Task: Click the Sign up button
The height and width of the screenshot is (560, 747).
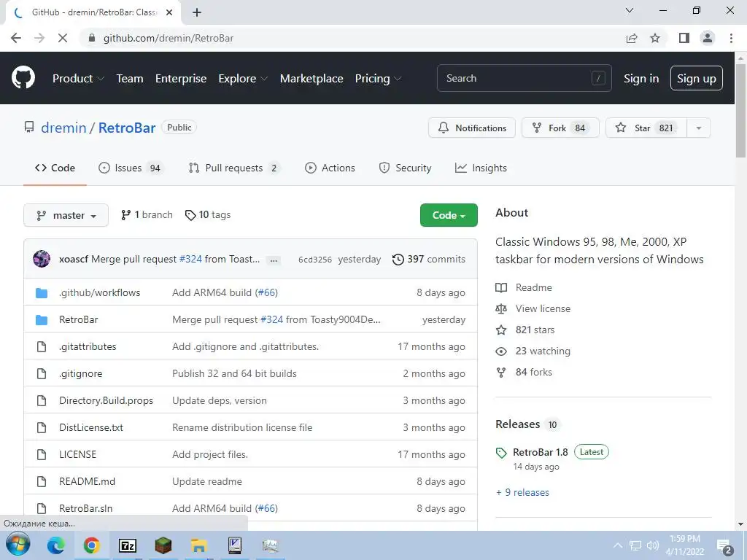Action: pos(697,78)
